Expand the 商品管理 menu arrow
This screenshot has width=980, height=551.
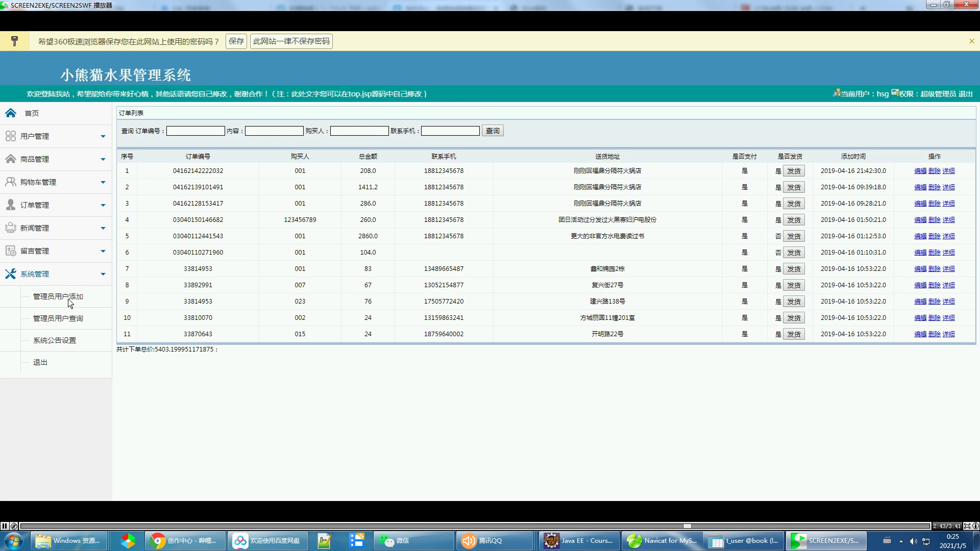(x=103, y=159)
